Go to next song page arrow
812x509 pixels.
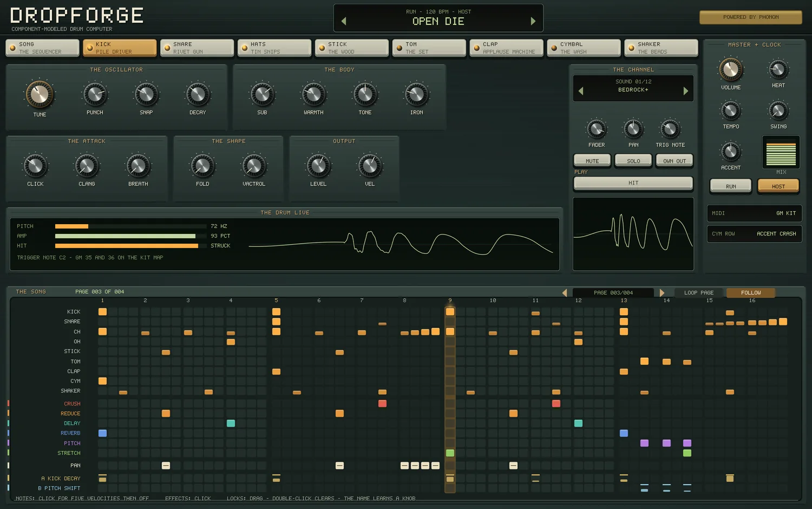pyautogui.click(x=662, y=292)
